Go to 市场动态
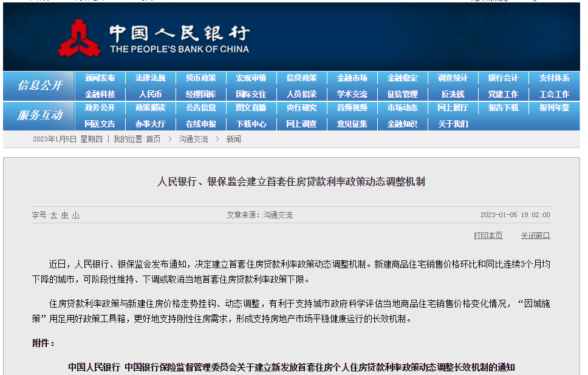588x375 pixels. pos(402,108)
